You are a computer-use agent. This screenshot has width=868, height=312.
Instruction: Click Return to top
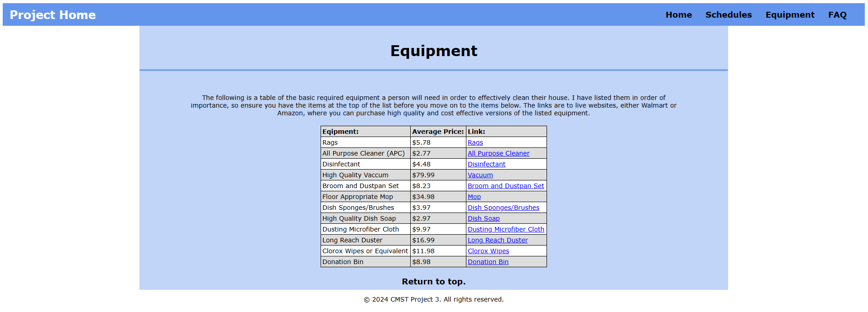point(434,282)
